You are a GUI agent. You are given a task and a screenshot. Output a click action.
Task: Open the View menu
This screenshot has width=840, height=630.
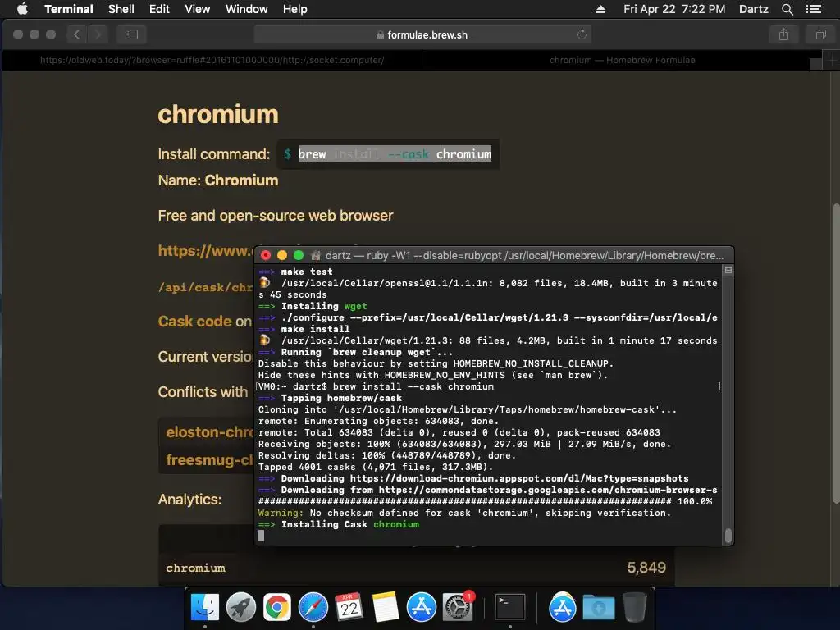click(197, 9)
